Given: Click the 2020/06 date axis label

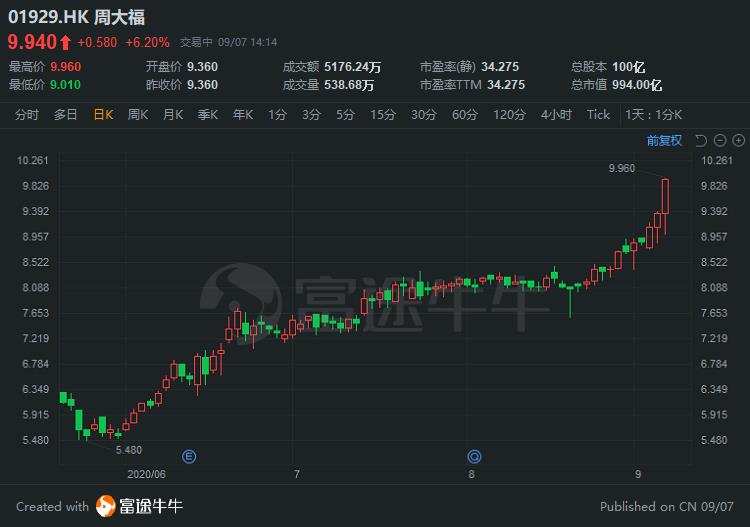Looking at the screenshot, I should pos(146,474).
